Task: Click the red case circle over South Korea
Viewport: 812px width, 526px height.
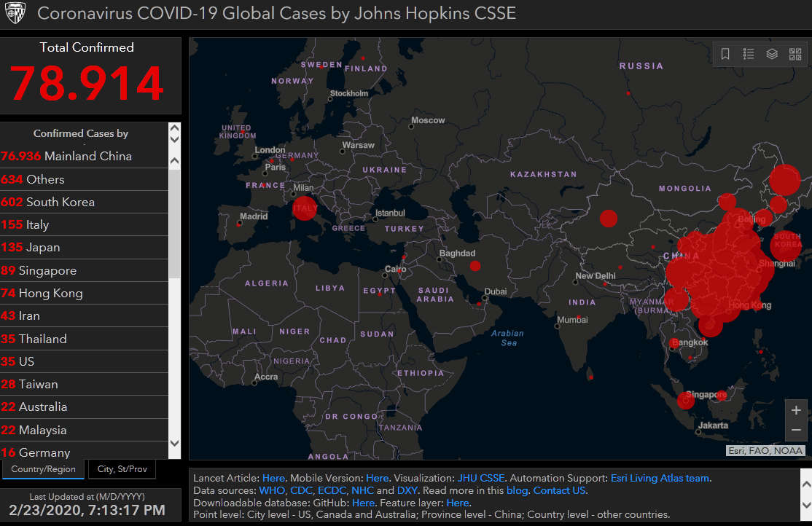Action: 786,246
